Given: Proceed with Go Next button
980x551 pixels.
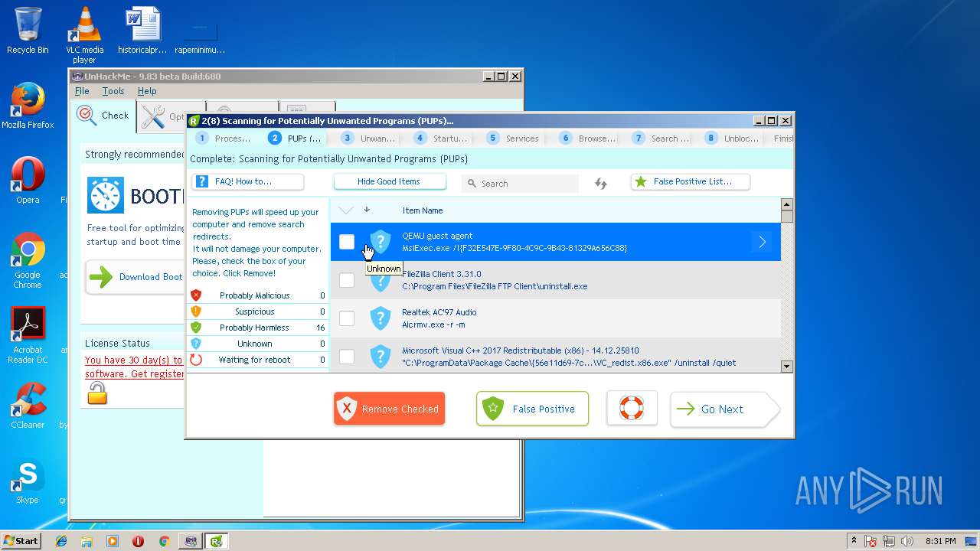Looking at the screenshot, I should coord(724,409).
